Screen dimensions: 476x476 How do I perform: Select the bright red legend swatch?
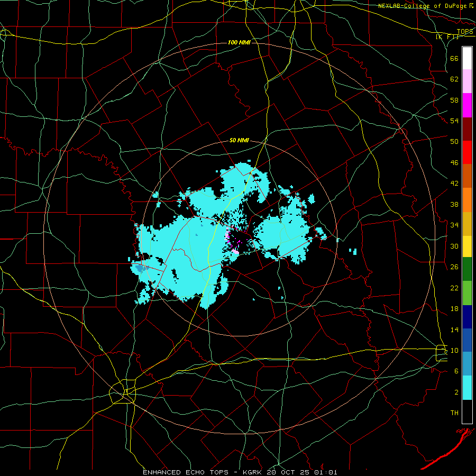point(467,152)
